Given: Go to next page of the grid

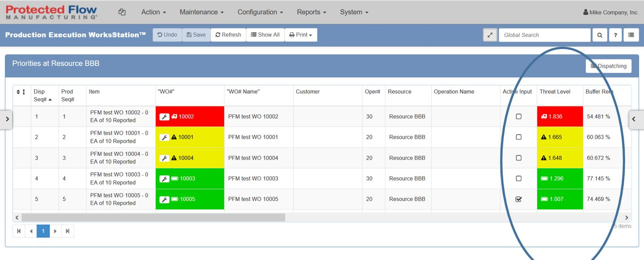Looking at the screenshot, I should [55, 231].
